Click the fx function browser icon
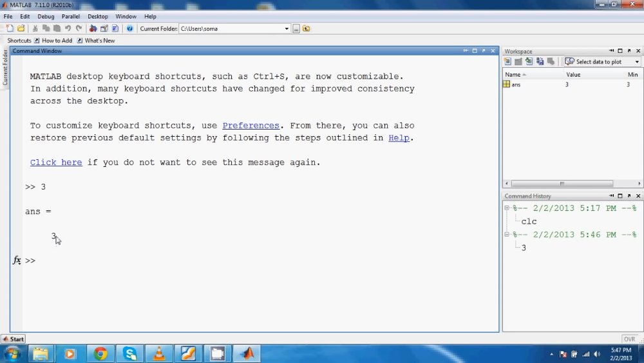The width and height of the screenshot is (644, 363). (17, 260)
